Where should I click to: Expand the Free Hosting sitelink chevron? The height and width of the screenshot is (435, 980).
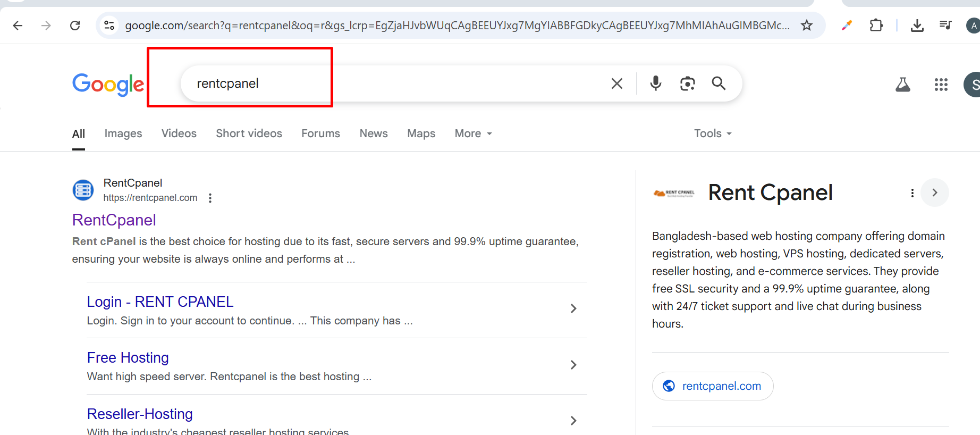pos(573,365)
